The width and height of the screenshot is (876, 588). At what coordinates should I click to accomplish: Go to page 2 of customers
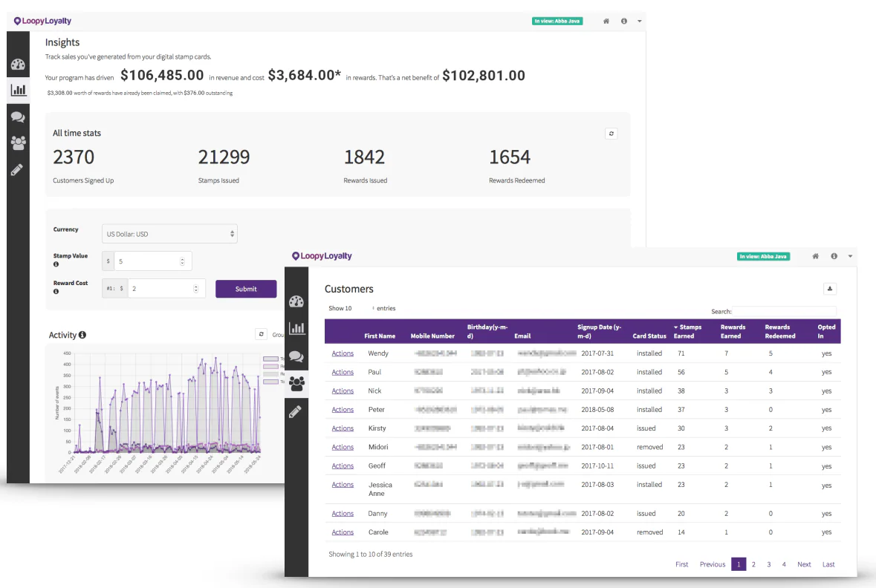[753, 564]
